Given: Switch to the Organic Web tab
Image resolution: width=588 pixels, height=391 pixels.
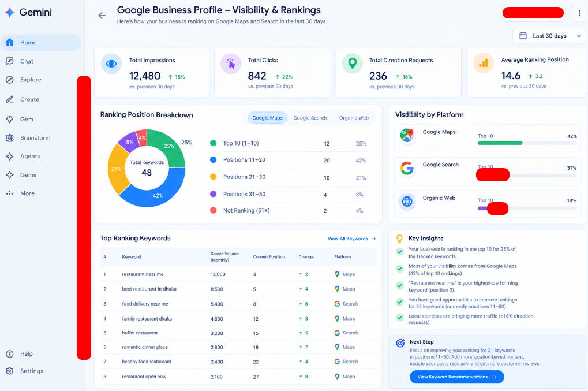Looking at the screenshot, I should 354,118.
